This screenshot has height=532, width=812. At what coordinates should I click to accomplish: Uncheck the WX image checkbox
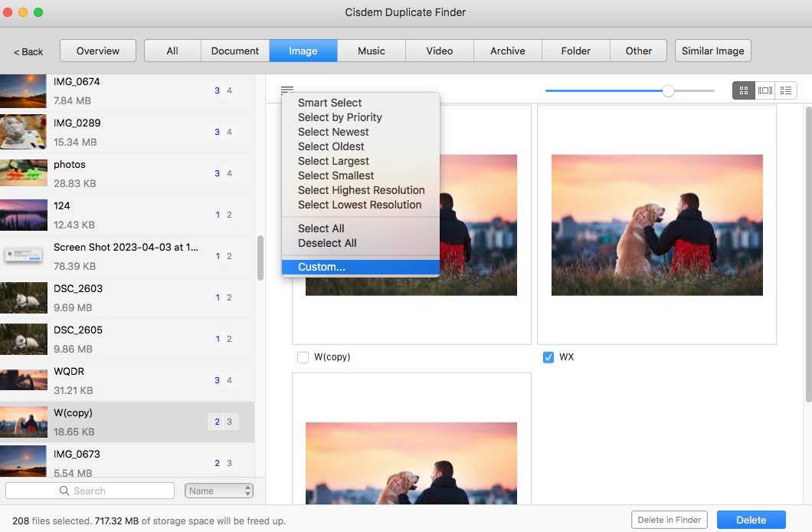click(548, 356)
